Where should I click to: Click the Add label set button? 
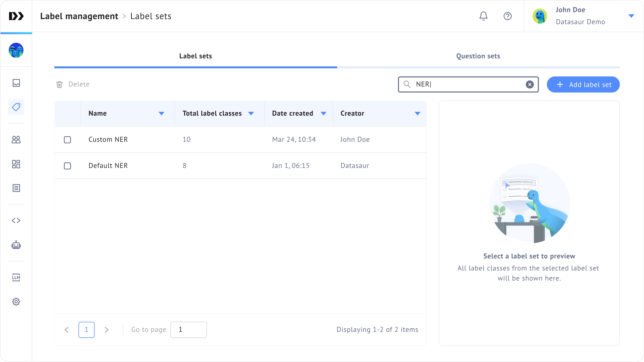tap(583, 84)
